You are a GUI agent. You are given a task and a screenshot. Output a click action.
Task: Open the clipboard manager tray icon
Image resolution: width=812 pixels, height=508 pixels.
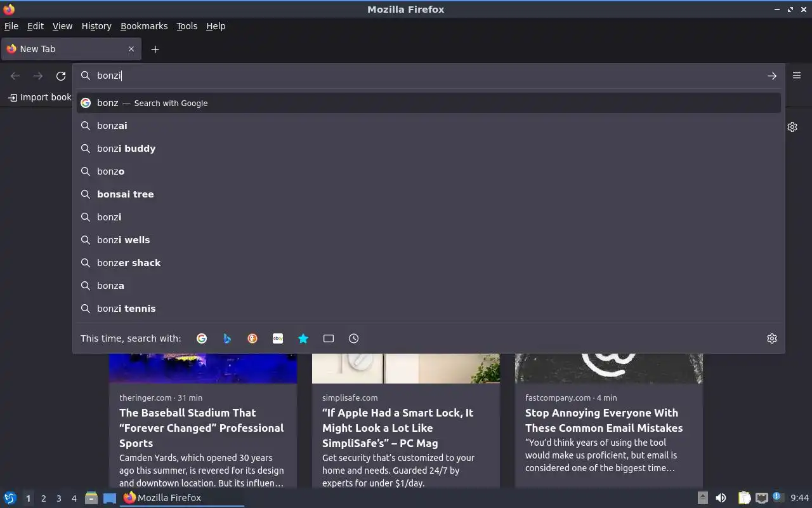[x=744, y=498]
